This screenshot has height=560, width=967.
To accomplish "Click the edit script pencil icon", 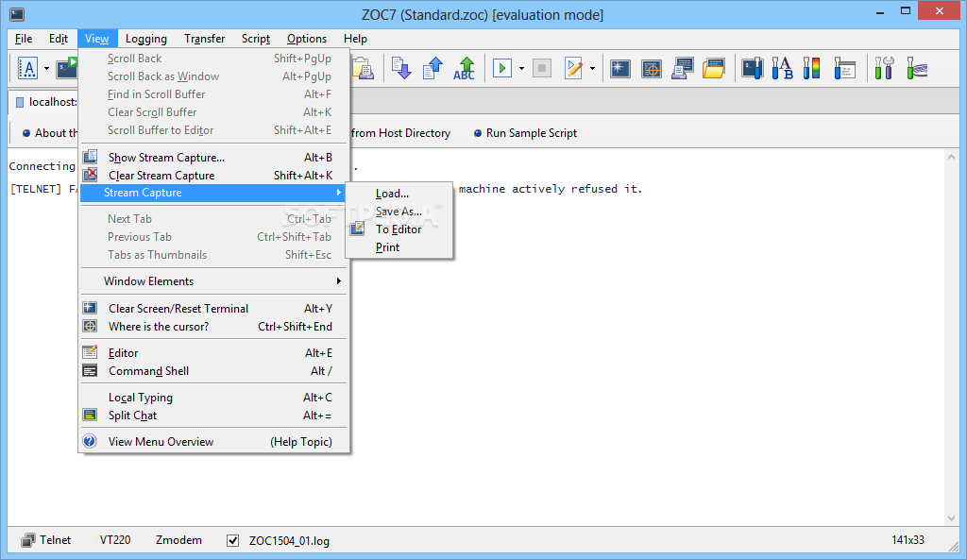I will tap(573, 68).
